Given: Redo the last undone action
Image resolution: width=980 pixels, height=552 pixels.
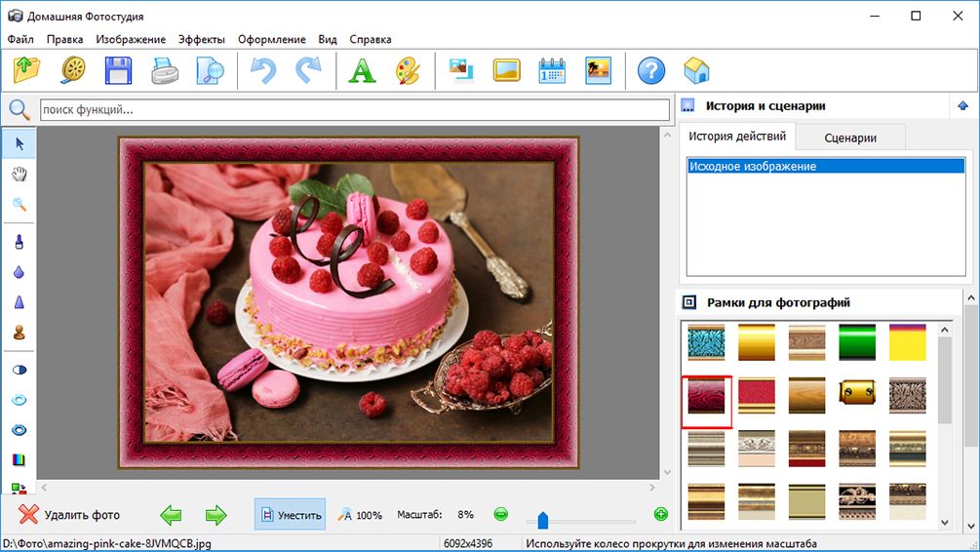Looking at the screenshot, I should point(309,70).
